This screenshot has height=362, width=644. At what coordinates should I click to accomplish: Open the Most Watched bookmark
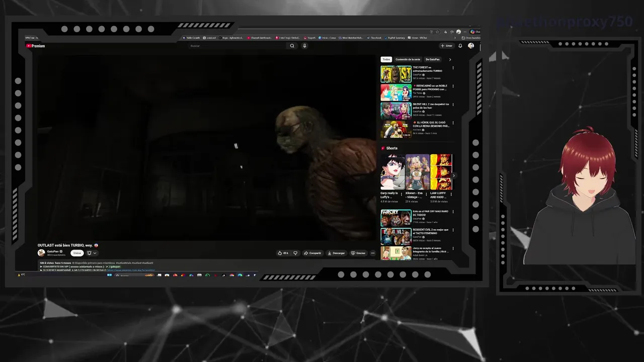352,38
